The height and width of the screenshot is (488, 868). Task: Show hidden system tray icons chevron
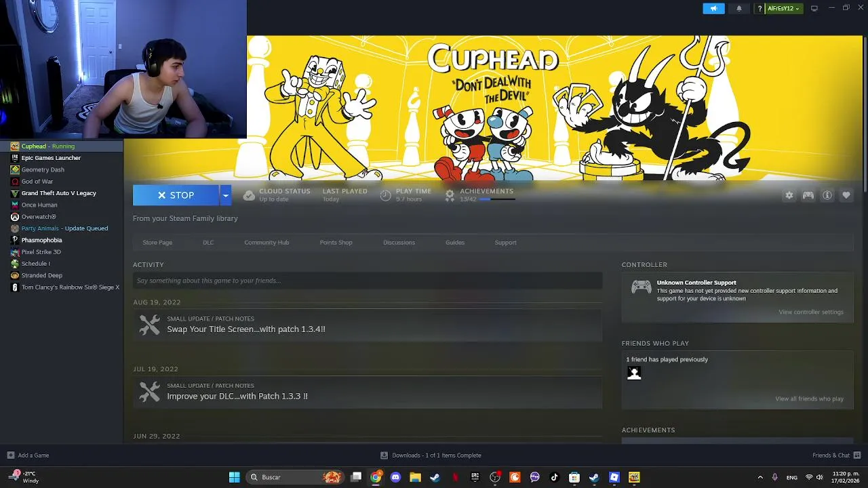click(759, 477)
